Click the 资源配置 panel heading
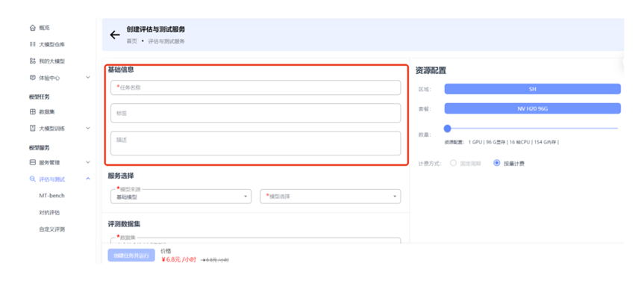Screen dimensions: 644x287 pos(431,71)
